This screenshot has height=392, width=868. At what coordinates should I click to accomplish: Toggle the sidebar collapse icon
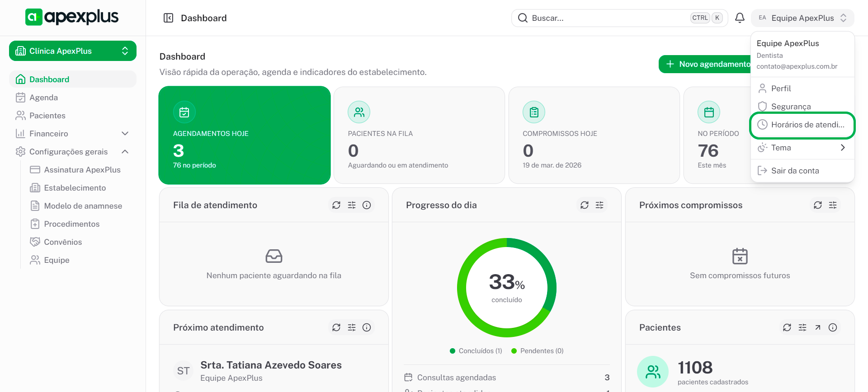168,18
